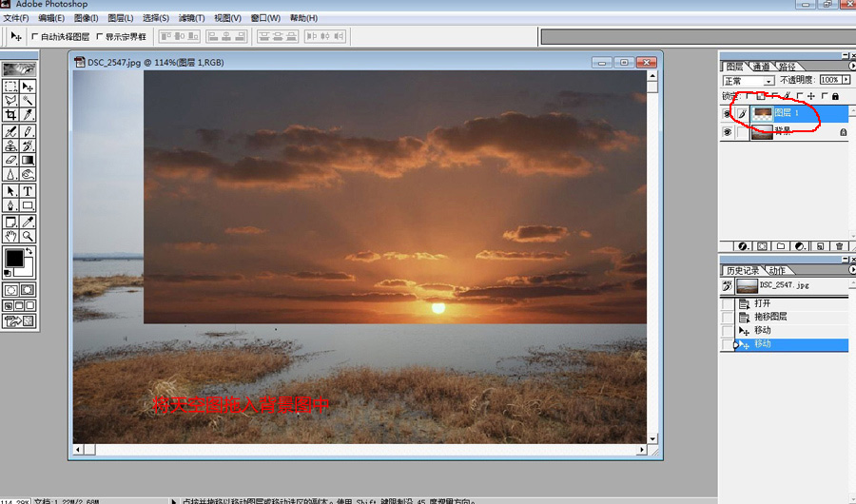The height and width of the screenshot is (504, 856).
Task: Click the opacity 100% input field
Action: [829, 80]
